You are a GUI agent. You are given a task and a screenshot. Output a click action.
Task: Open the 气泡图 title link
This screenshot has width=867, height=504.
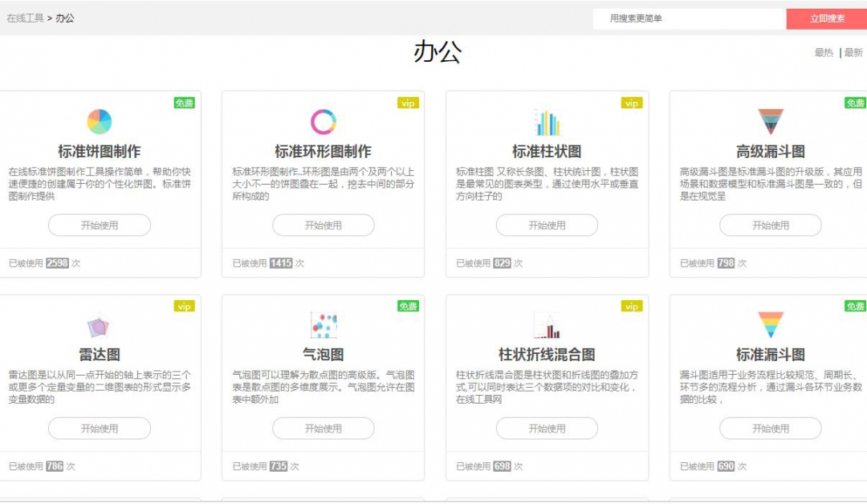[323, 355]
